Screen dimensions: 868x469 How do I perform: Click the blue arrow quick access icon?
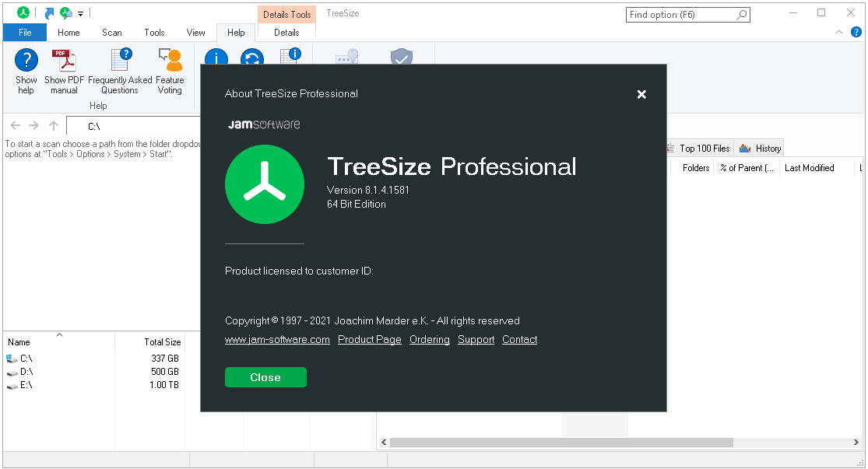(49, 12)
